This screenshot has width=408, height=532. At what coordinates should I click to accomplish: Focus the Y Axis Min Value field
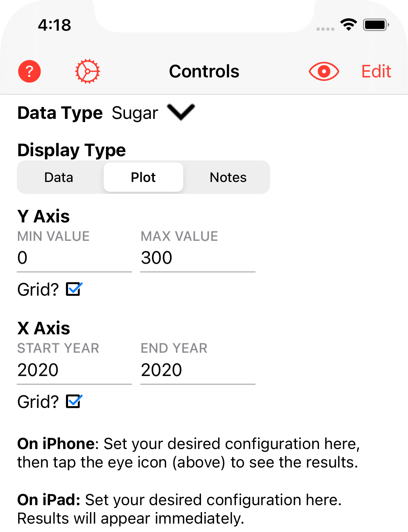74,258
